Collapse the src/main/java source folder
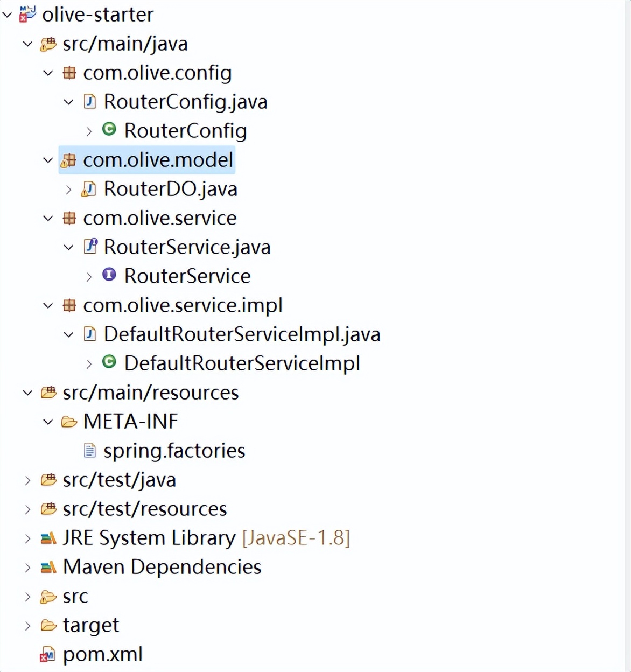 pyautogui.click(x=27, y=44)
